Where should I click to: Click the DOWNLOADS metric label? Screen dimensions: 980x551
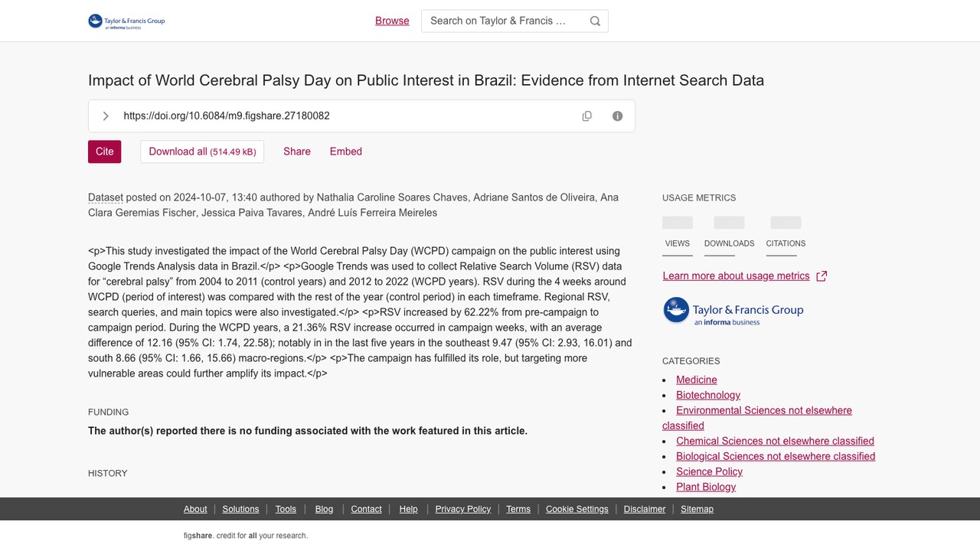730,243
